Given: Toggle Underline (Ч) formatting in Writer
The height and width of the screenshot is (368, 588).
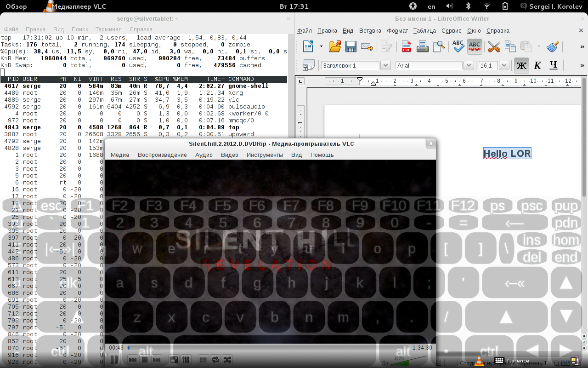Looking at the screenshot, I should coord(554,65).
